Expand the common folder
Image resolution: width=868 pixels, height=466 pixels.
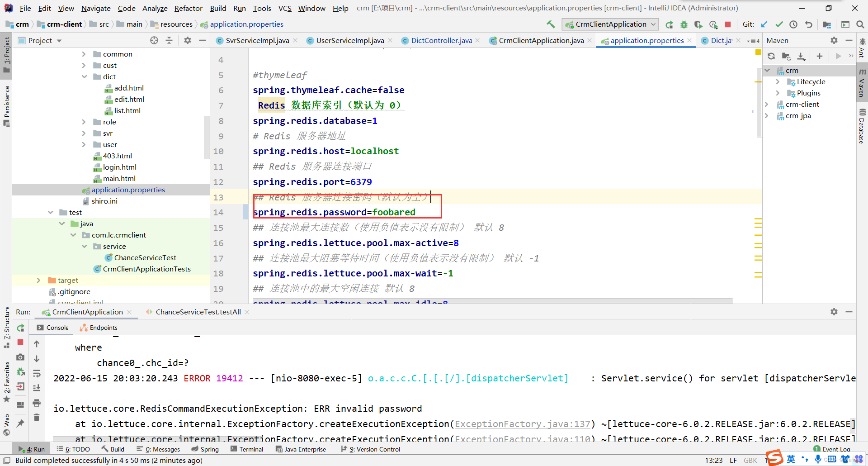[84, 54]
